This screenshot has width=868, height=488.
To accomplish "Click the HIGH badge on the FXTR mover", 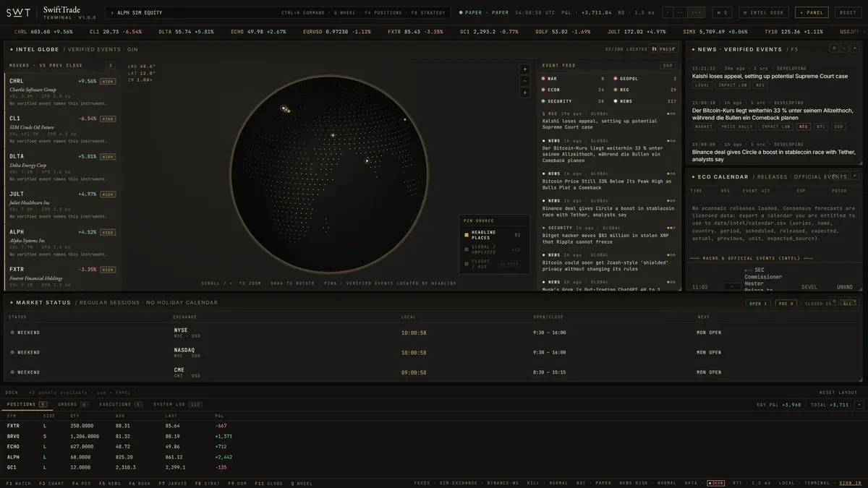I will click(108, 270).
